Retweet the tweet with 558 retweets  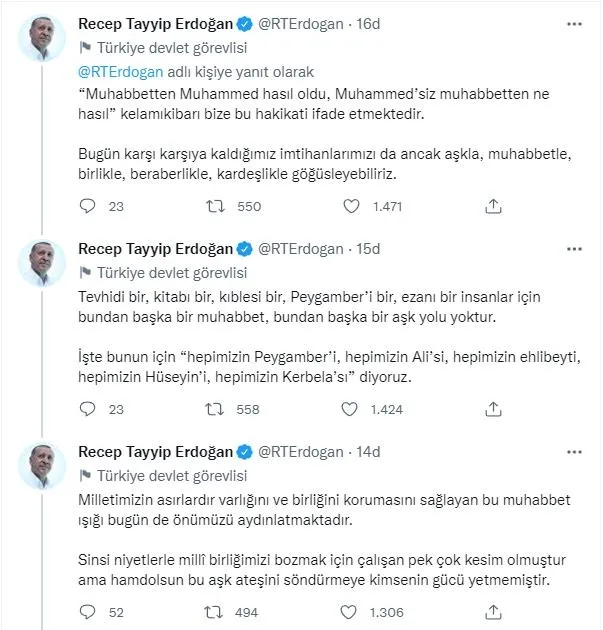pos(213,409)
